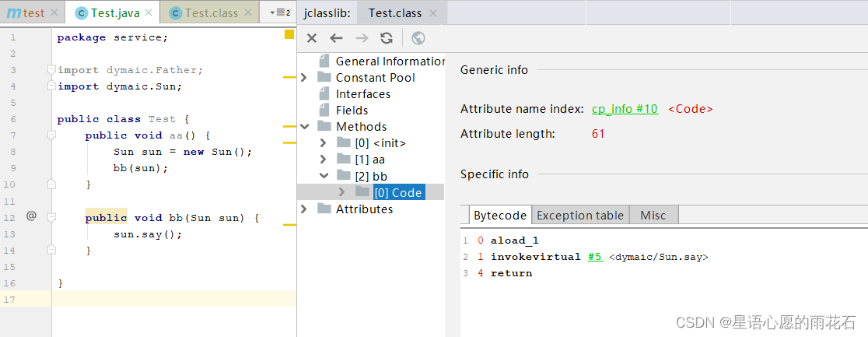Follow the #5 constant pool link

point(596,257)
